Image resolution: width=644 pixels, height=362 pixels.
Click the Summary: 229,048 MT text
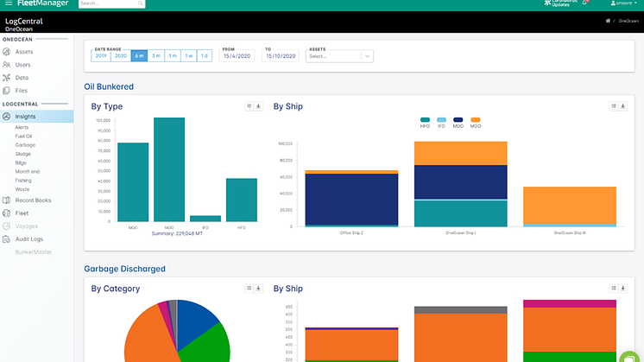click(177, 233)
